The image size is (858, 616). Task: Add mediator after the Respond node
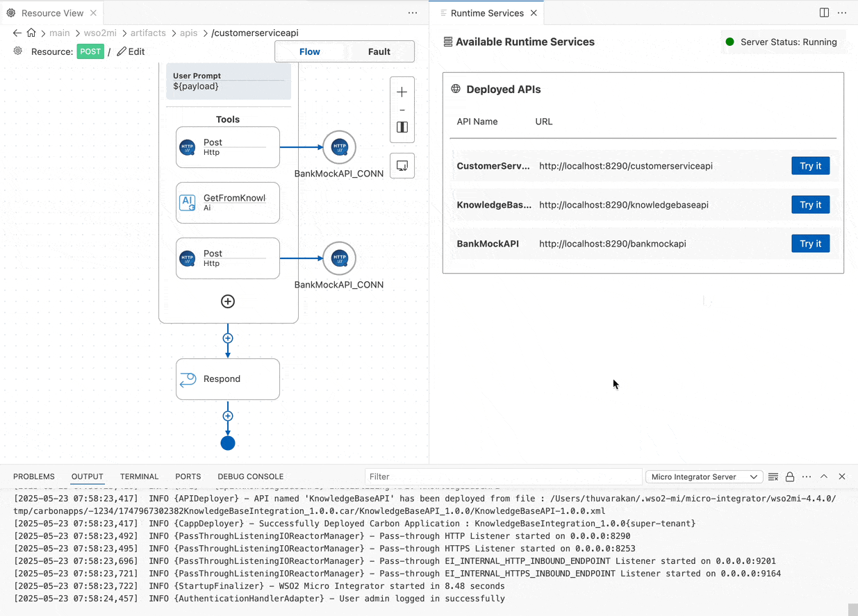click(228, 416)
